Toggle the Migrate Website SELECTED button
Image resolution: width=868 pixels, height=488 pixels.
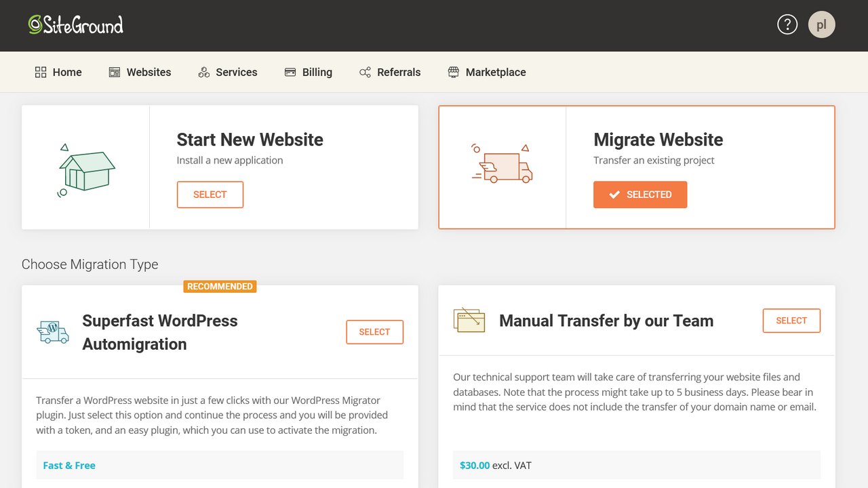tap(639, 195)
